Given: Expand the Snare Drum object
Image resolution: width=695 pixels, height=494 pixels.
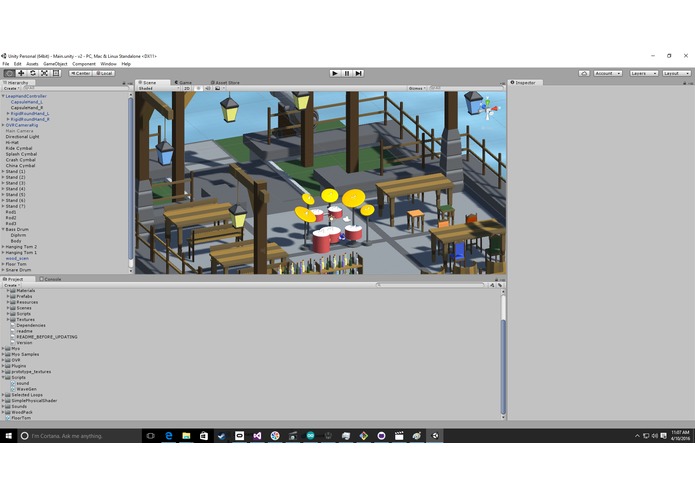Looking at the screenshot, I should (x=3, y=270).
